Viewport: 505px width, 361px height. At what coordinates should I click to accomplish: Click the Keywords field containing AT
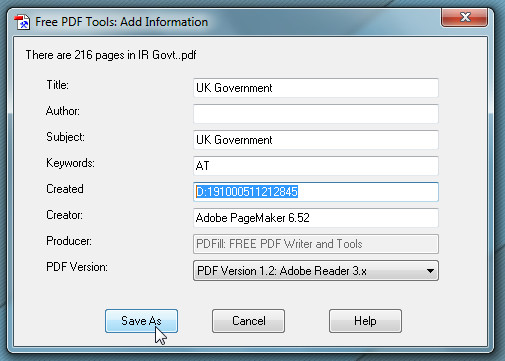pos(316,166)
